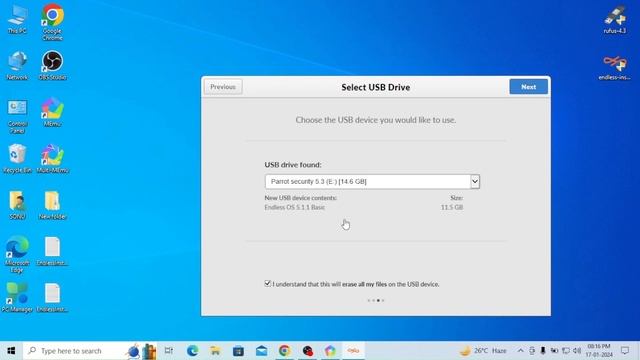Open the clock and date flyout
This screenshot has width=640, height=360.
click(599, 351)
